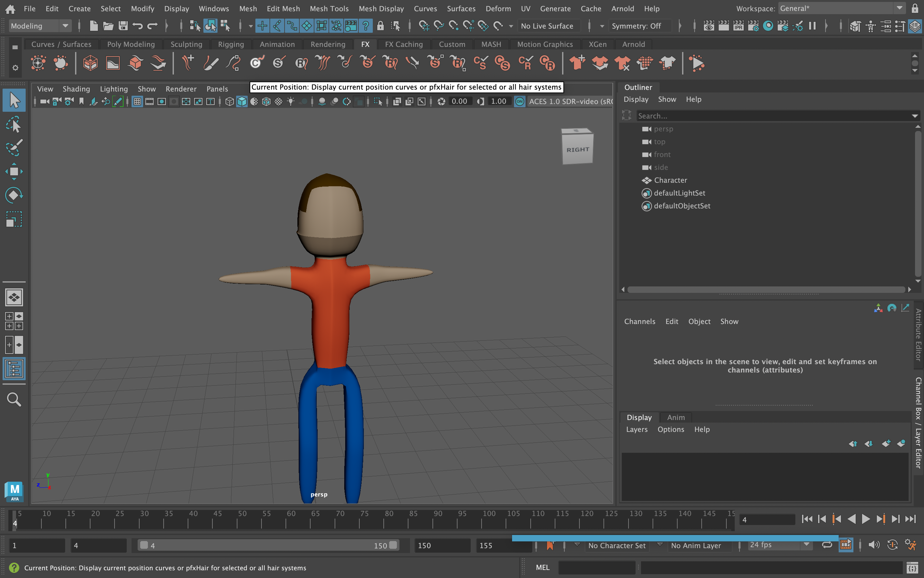Toggle wireframe shading in viewport toolbar

click(x=229, y=101)
